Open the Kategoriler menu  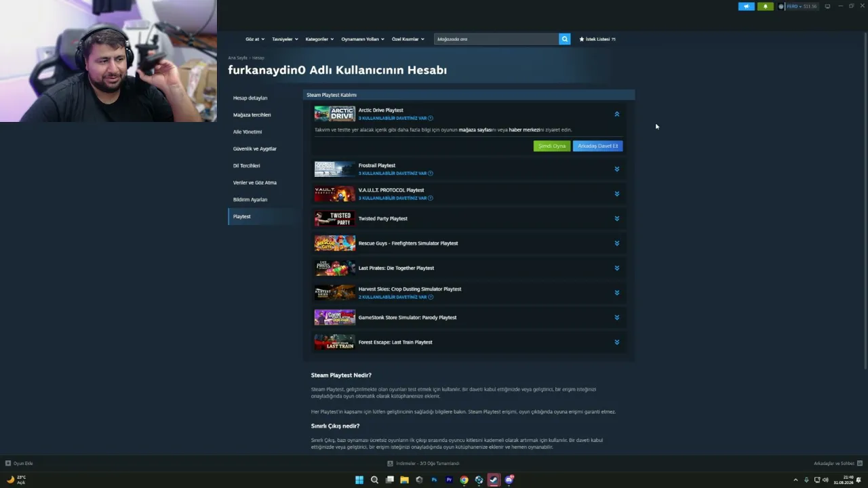tap(319, 39)
